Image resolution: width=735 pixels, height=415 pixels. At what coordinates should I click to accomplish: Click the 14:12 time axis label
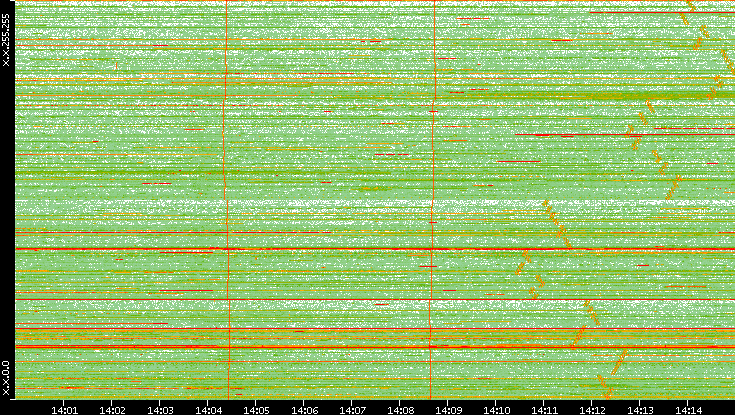(592, 410)
